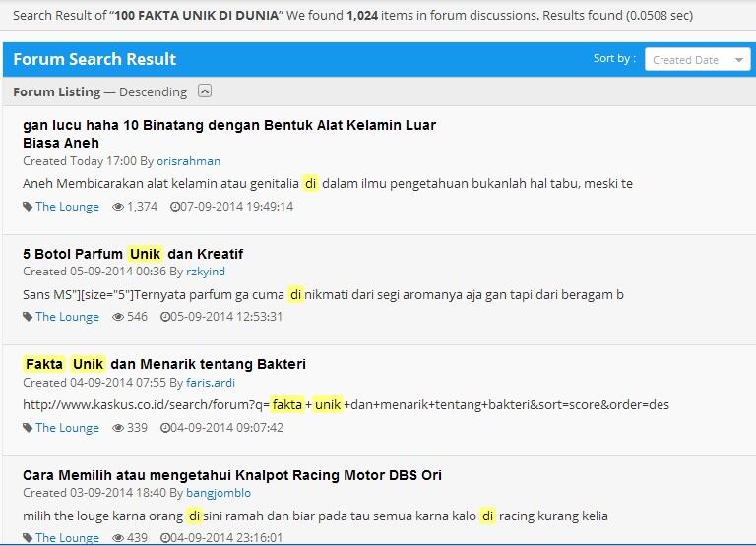This screenshot has width=756, height=546.
Task: Click the 'Forum Search Result' heading
Action: [x=94, y=59]
